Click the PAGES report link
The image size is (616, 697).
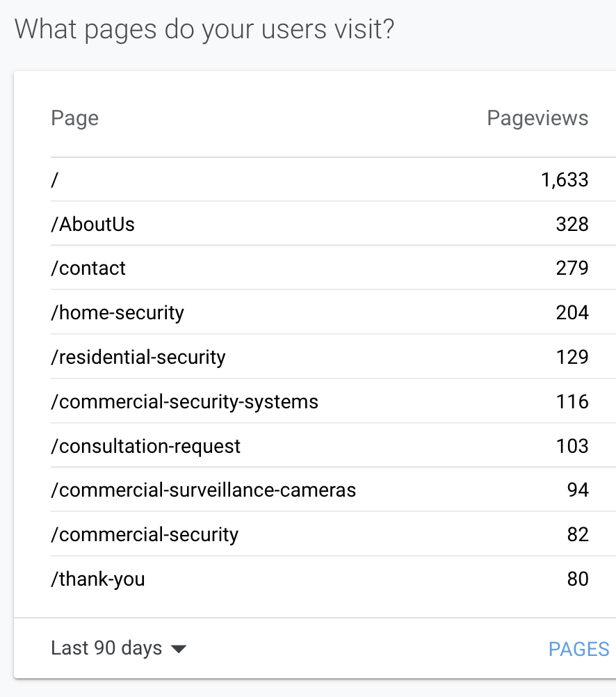(x=578, y=649)
